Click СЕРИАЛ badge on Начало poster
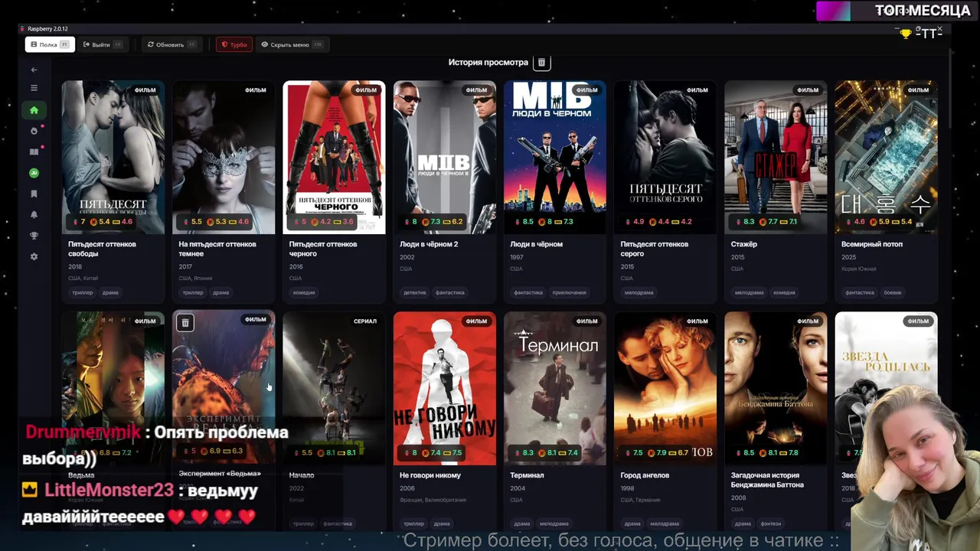 click(x=365, y=321)
